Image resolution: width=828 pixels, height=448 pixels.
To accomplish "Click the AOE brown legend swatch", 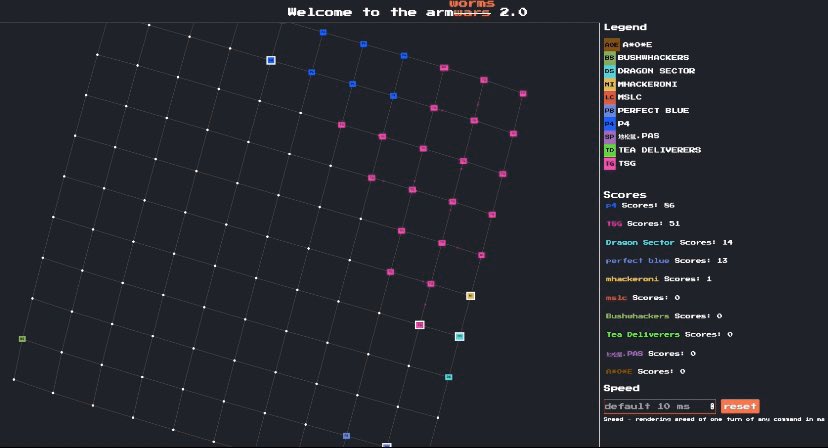I will [x=611, y=44].
